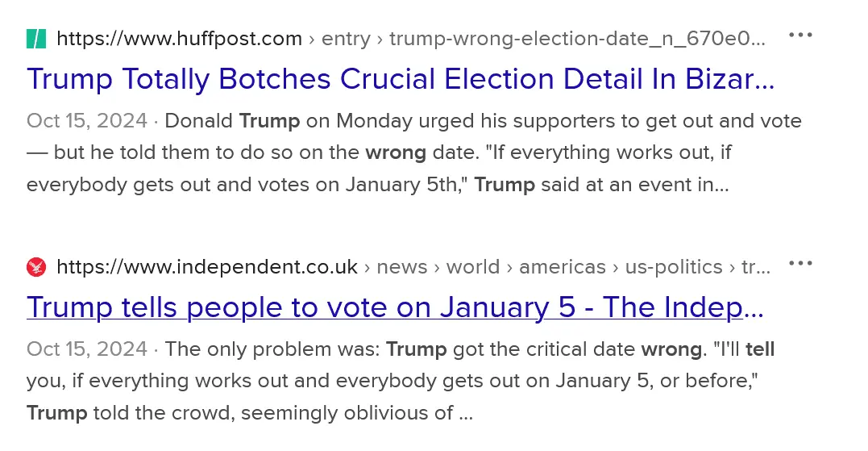Click the bold "wrong" in the HuffPost snippet
Viewport: 868px width, 451px height.
coord(395,152)
